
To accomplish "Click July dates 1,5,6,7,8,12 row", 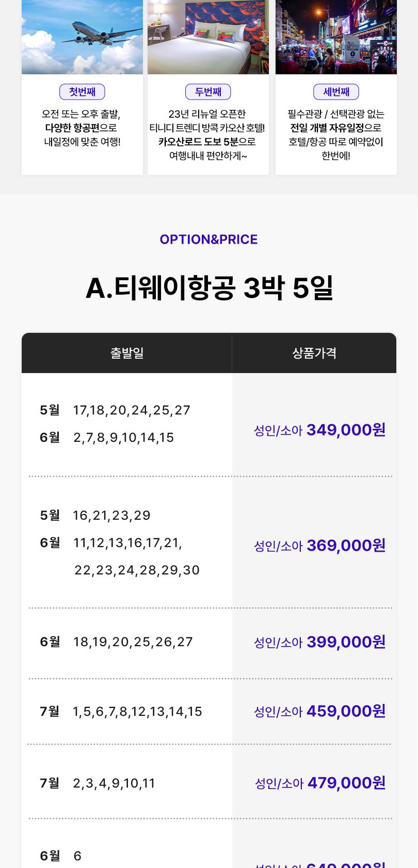I will pos(121,712).
